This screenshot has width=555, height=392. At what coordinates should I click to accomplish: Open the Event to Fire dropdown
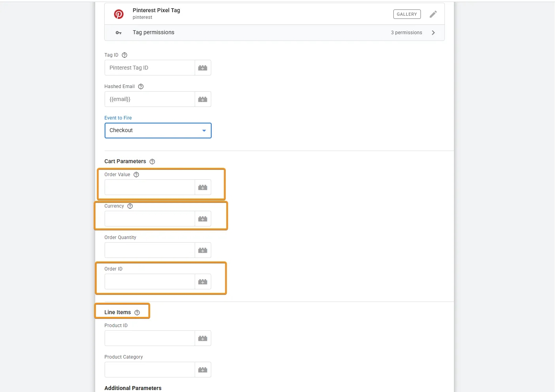tap(158, 131)
